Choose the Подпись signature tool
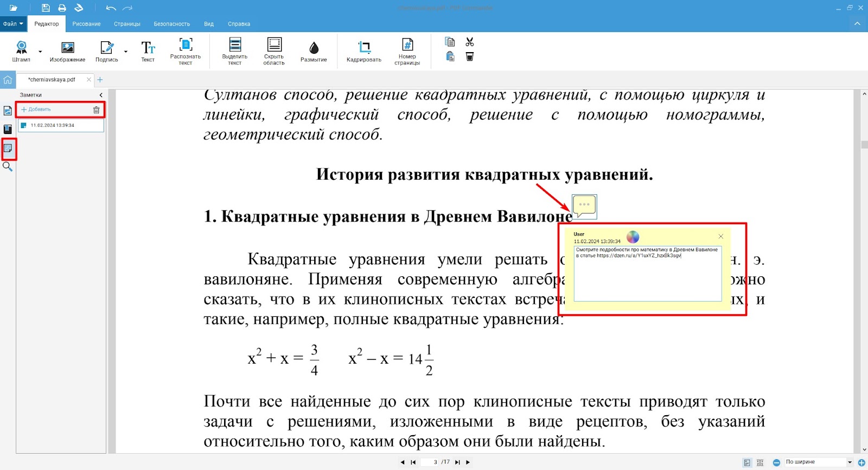The width and height of the screenshot is (868, 470). click(x=107, y=52)
